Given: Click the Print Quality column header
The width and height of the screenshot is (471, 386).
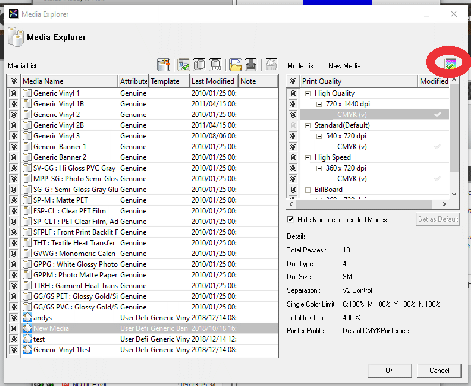Looking at the screenshot, I should point(359,81).
